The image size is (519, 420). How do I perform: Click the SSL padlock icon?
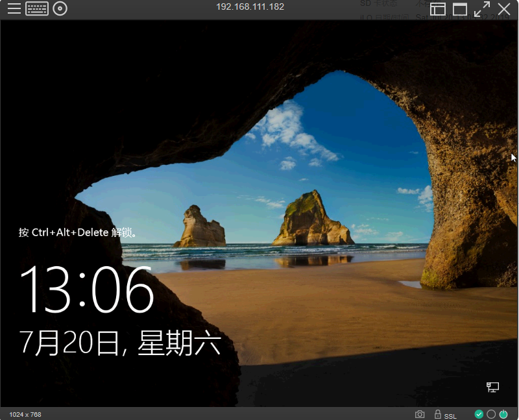[x=437, y=414]
